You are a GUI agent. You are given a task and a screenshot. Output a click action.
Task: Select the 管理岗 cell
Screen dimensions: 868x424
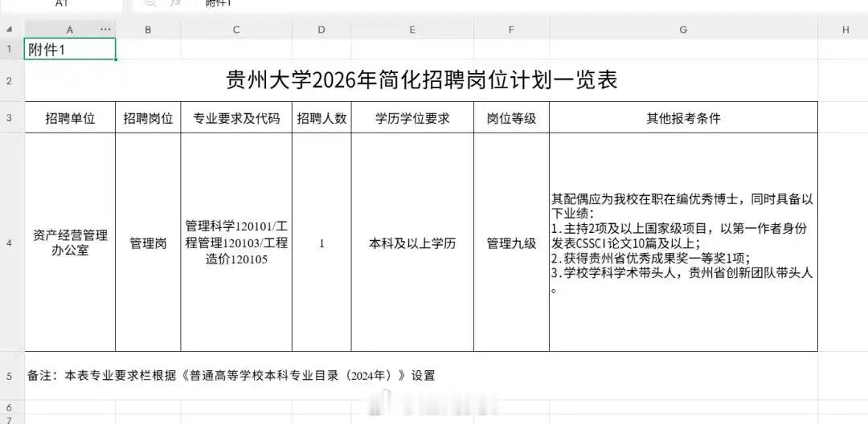[148, 243]
